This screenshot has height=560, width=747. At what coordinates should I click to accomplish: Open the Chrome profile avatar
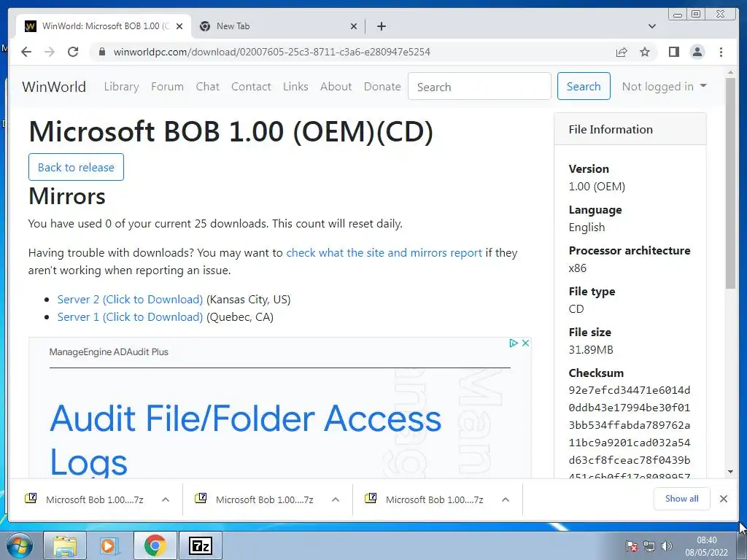point(697,52)
